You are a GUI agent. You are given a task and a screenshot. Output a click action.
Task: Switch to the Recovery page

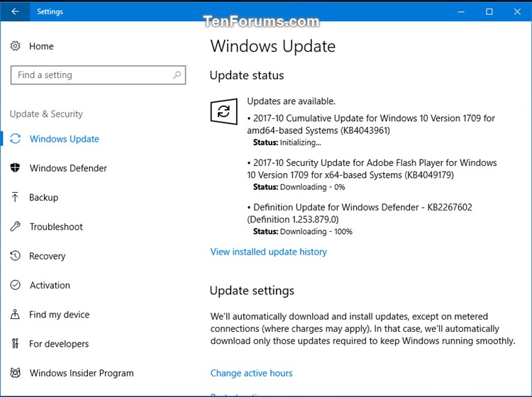47,256
